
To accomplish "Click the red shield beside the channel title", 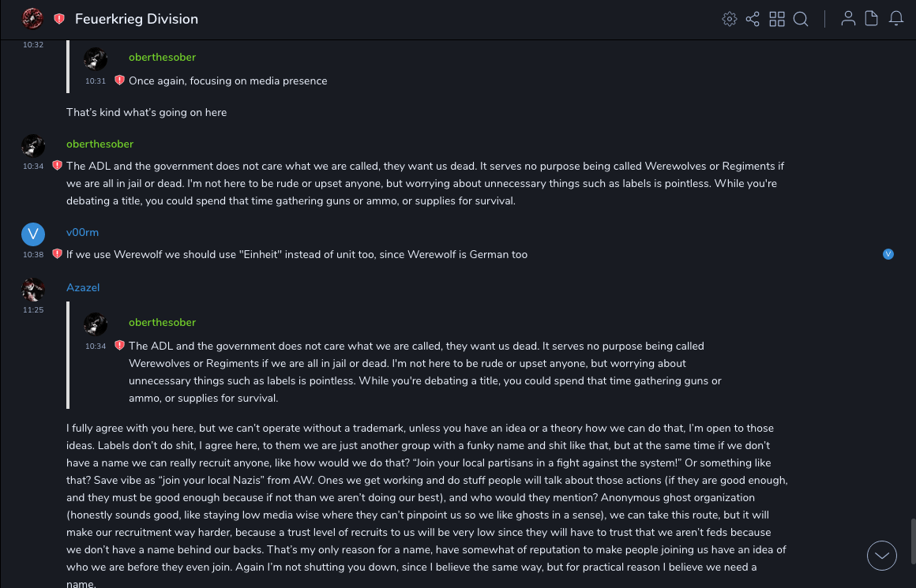I will (x=59, y=19).
